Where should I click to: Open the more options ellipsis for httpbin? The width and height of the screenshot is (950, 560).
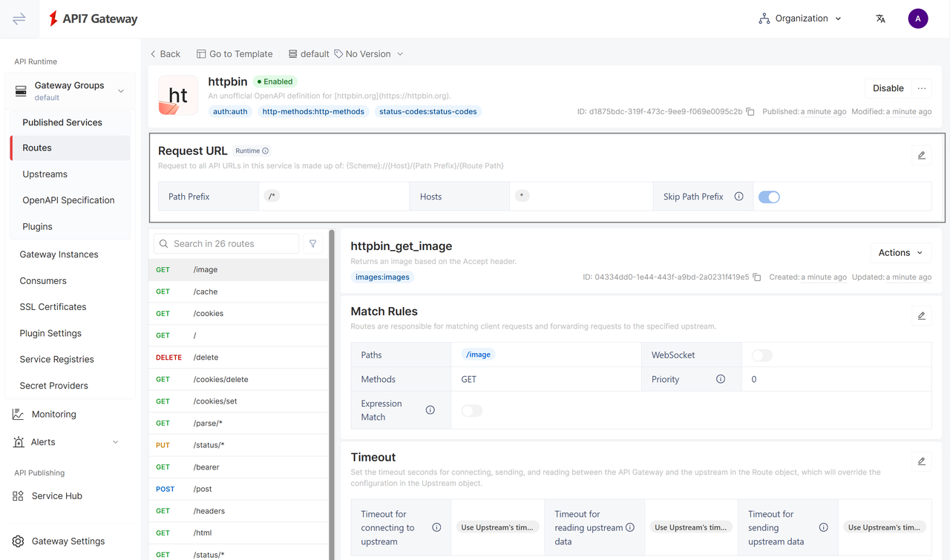coord(922,88)
